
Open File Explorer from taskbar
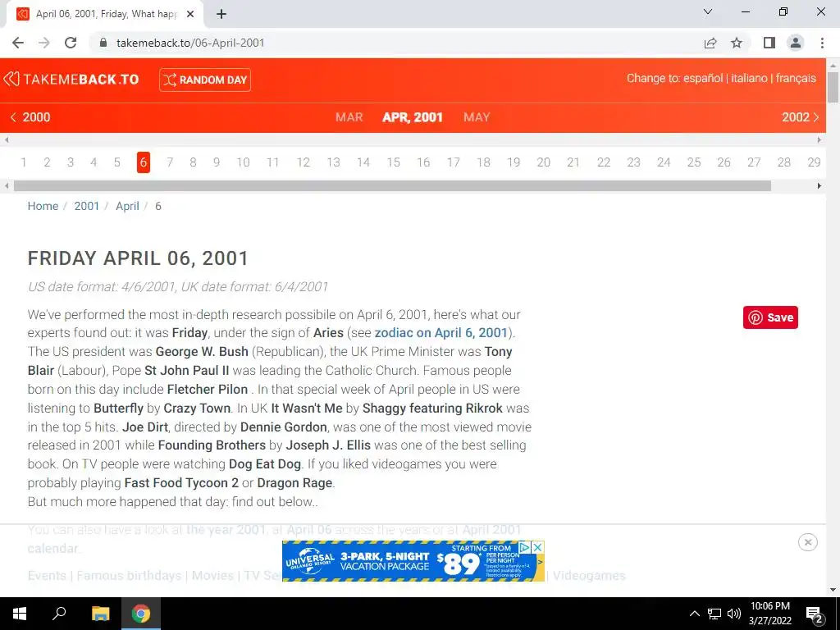pos(100,614)
